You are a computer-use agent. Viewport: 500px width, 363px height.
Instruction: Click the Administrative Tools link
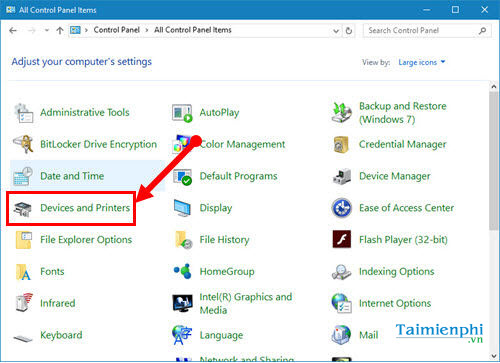tap(85, 113)
